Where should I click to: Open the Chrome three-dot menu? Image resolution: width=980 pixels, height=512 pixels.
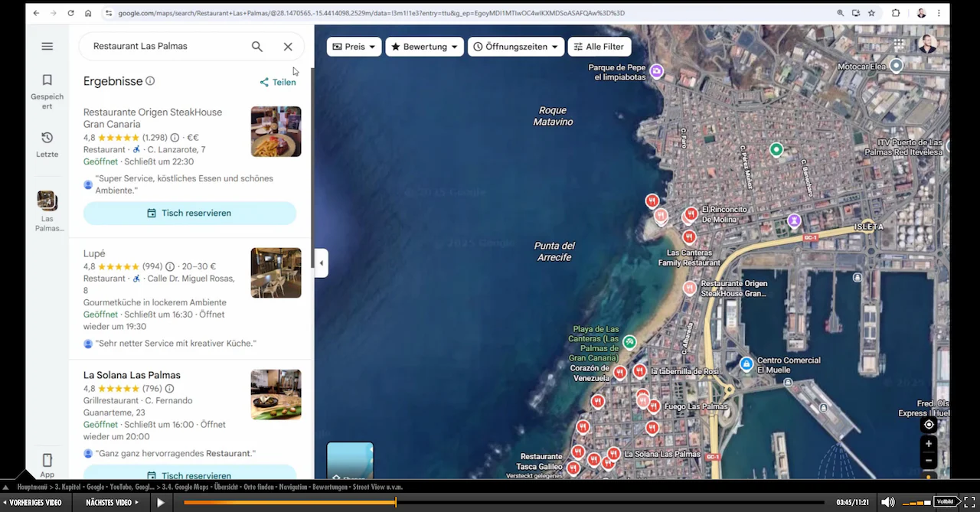pyautogui.click(x=939, y=13)
